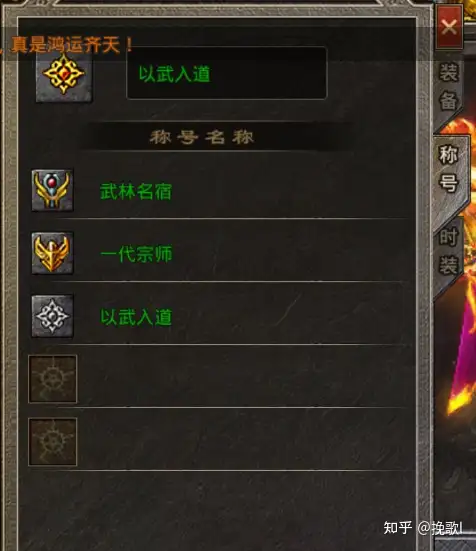The height and width of the screenshot is (551, 476).
Task: Click the gold emblem of the equipped title
Action: coord(64,74)
